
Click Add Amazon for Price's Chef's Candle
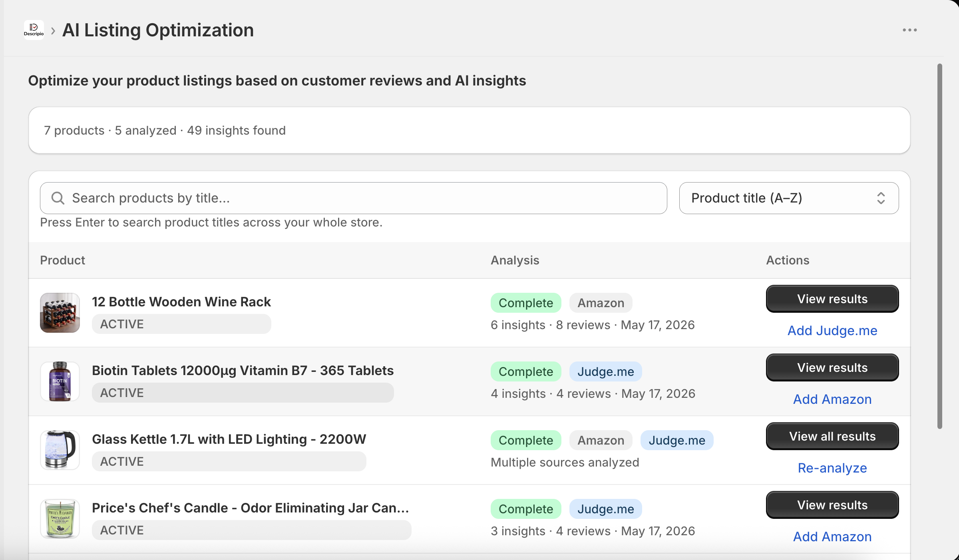coord(832,537)
